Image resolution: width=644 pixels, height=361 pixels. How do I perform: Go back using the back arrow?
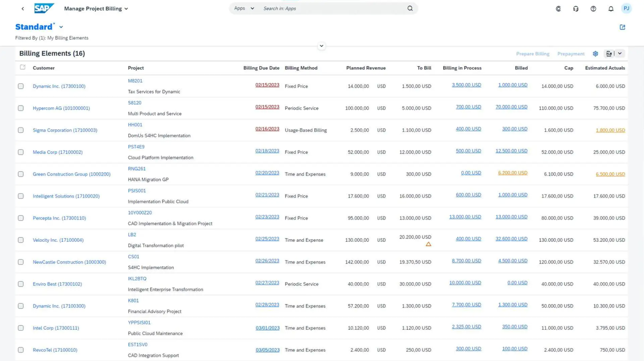tap(23, 8)
